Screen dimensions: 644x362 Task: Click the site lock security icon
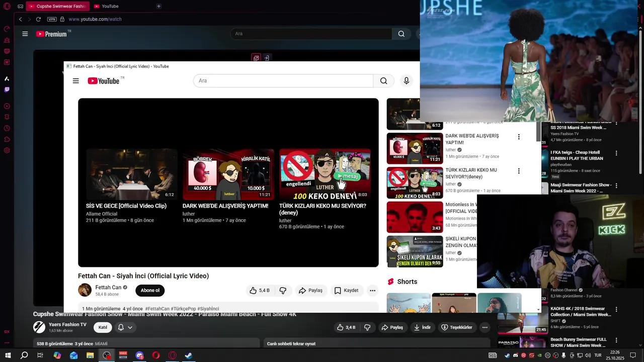[62, 19]
